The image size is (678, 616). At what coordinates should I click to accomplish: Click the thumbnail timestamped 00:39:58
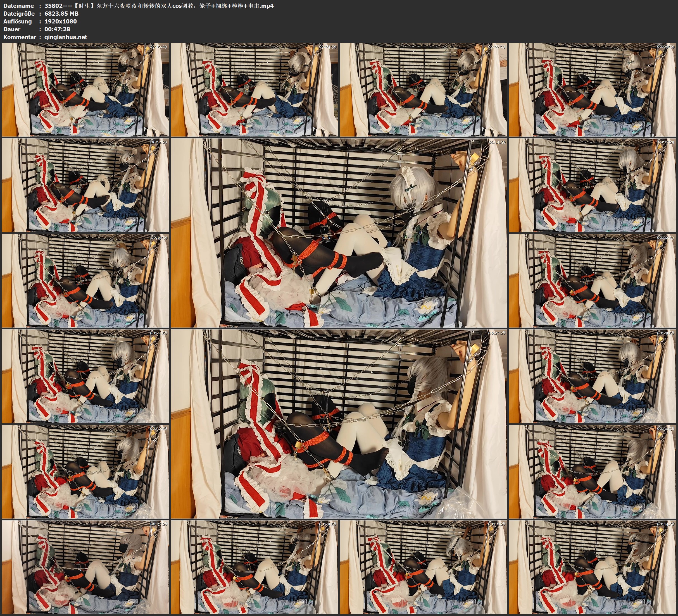254,567
